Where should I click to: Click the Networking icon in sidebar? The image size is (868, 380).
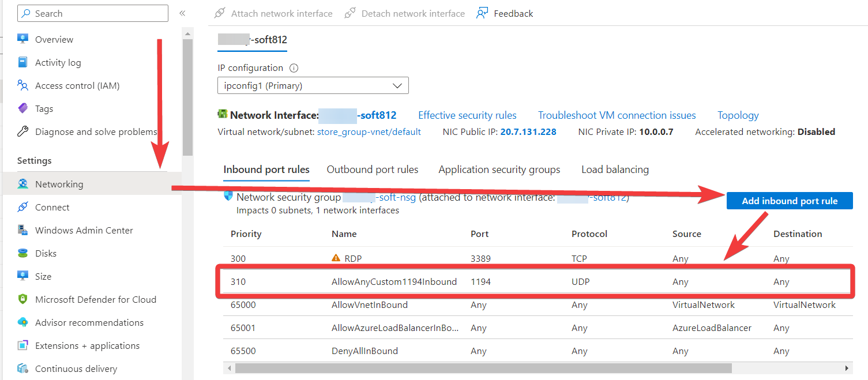pos(22,184)
